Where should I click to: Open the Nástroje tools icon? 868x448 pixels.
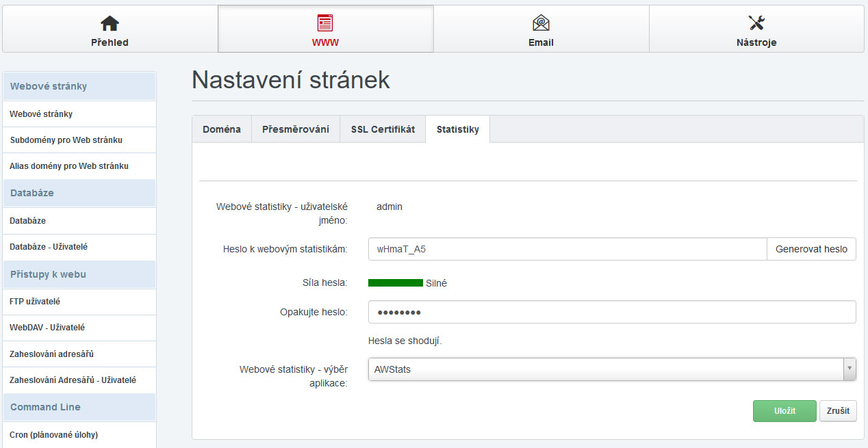click(756, 23)
